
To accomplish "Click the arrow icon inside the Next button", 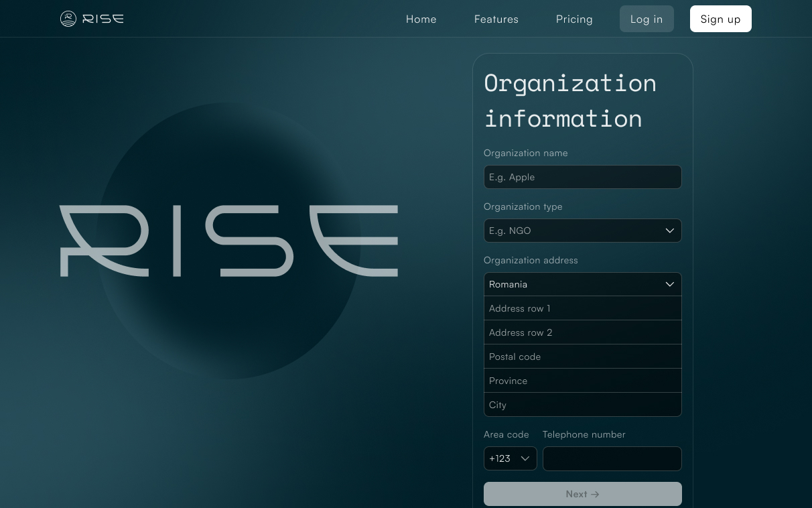I will [x=594, y=494].
